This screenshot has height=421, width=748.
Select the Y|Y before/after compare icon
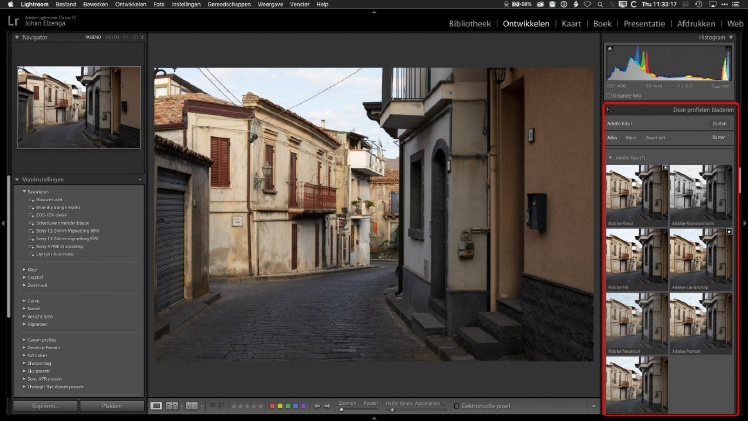[x=191, y=406]
